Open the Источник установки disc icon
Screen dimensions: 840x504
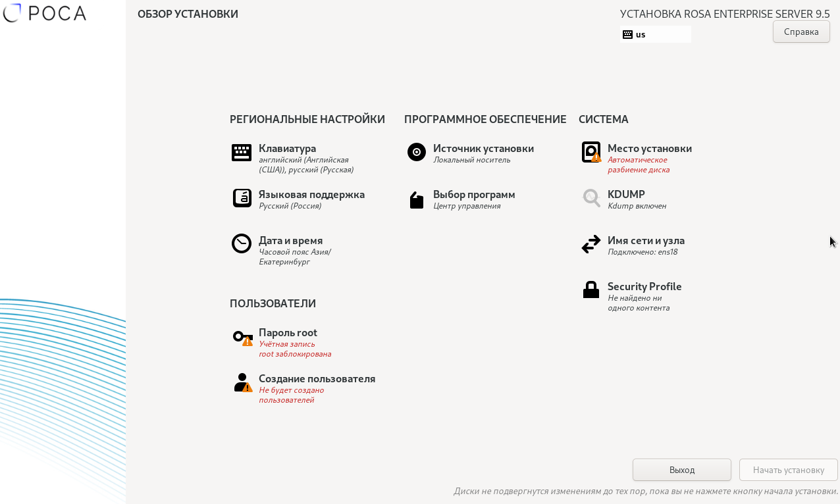tap(417, 152)
